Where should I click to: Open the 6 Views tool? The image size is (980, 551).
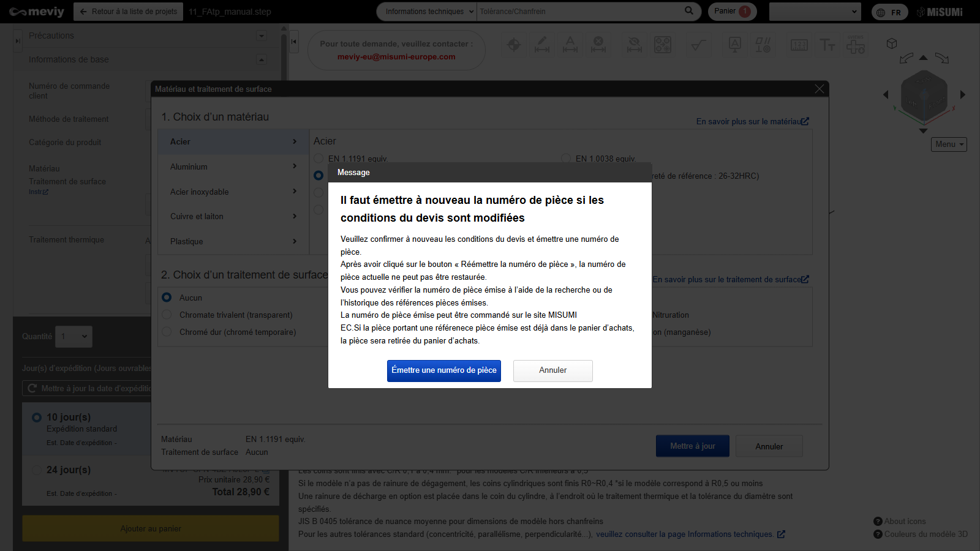[x=856, y=45]
